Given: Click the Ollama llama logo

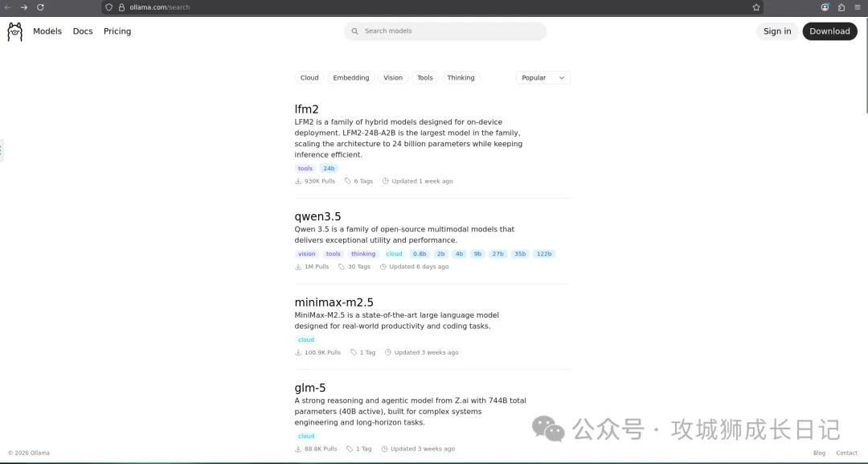Looking at the screenshot, I should tap(14, 31).
